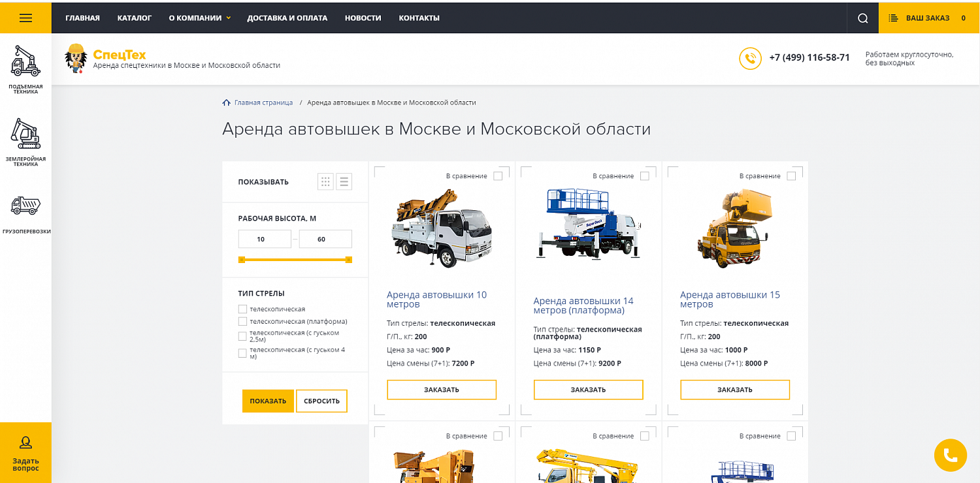This screenshot has width=980, height=483.
Task: Order the 14-meter платформа автовышка
Action: tap(589, 390)
